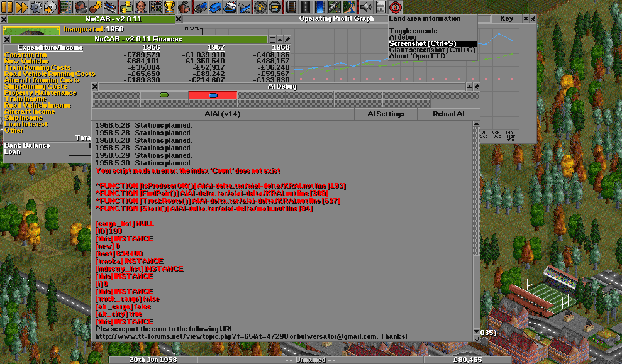Screen dimensions: 622x364
Task: Click the Bank Balance label in Finances
Action: [x=27, y=145]
